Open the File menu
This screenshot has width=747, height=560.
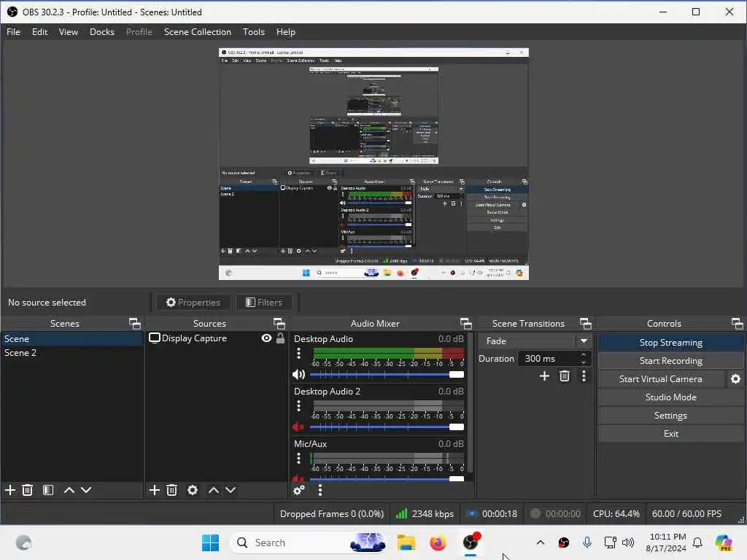click(13, 32)
